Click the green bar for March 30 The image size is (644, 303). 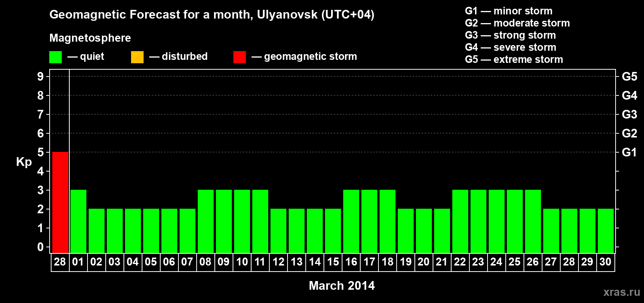(606, 231)
